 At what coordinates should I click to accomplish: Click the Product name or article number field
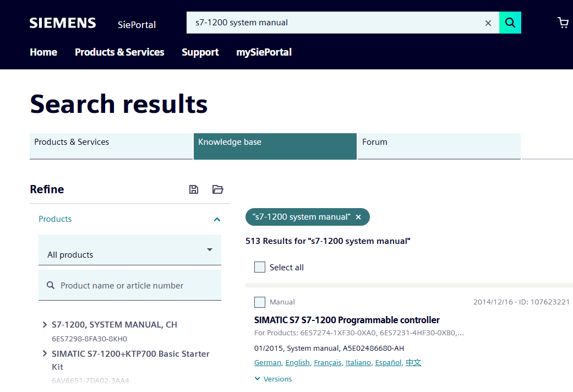pyautogui.click(x=130, y=285)
